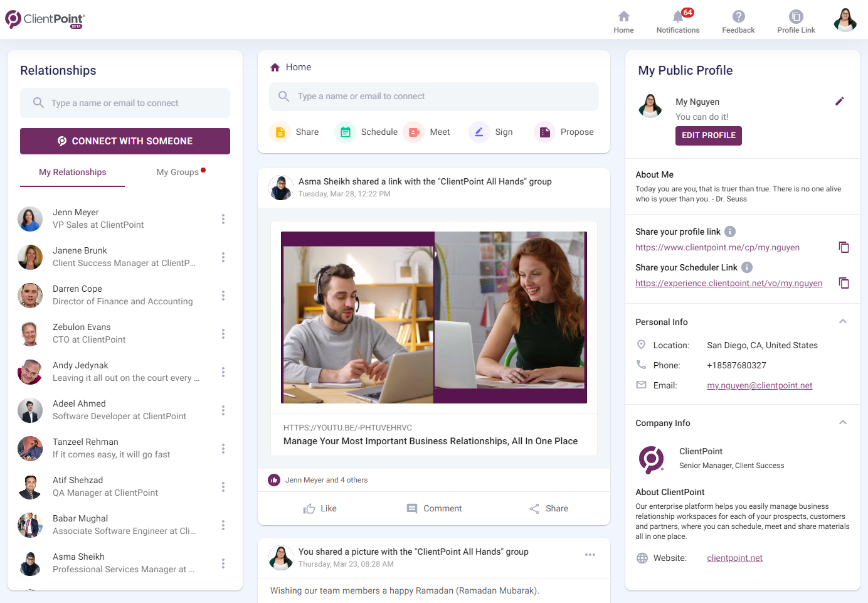Open three-dot menu for Janene Brunk
868x603 pixels.
click(223, 257)
